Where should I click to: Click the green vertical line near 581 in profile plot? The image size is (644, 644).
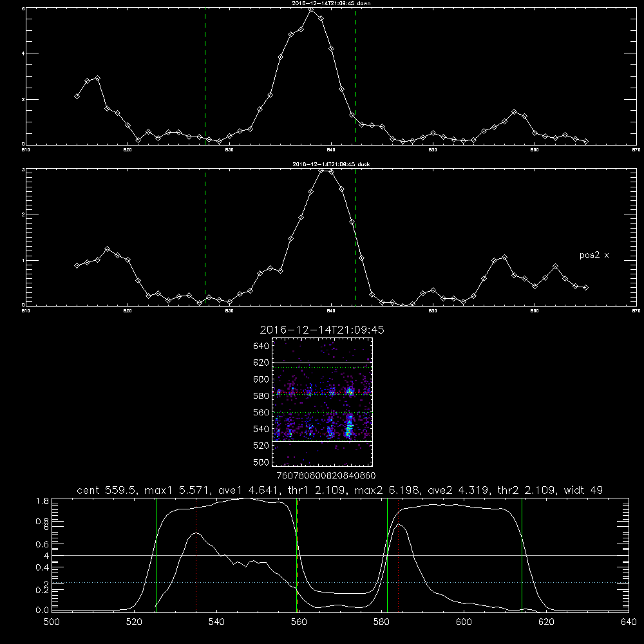[x=387, y=555]
